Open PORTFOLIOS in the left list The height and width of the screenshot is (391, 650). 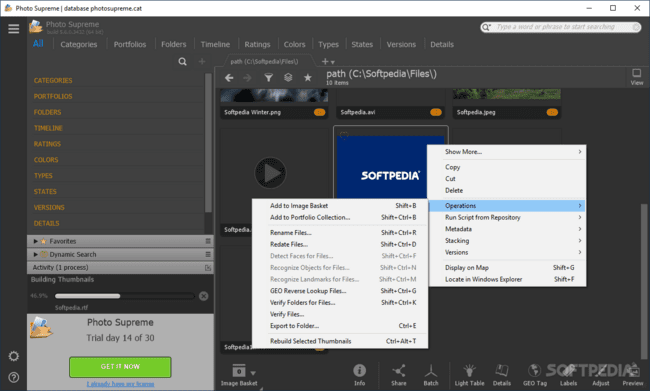point(53,96)
